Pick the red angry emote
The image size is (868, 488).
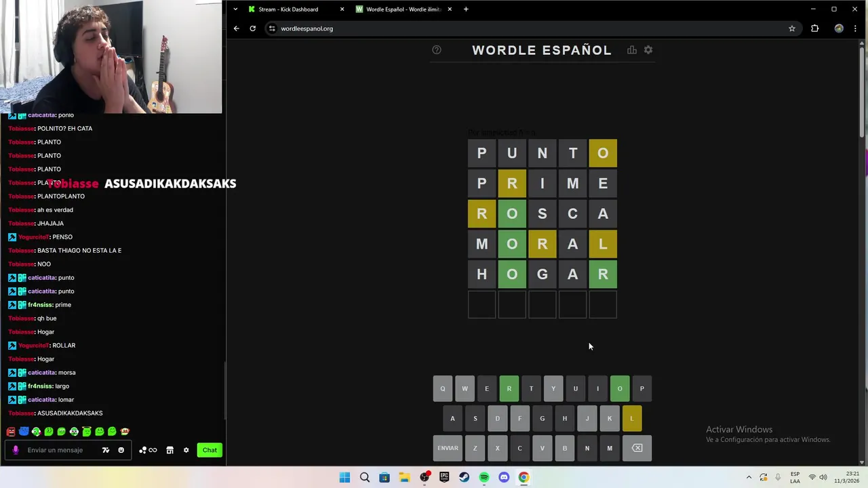coord(11,431)
